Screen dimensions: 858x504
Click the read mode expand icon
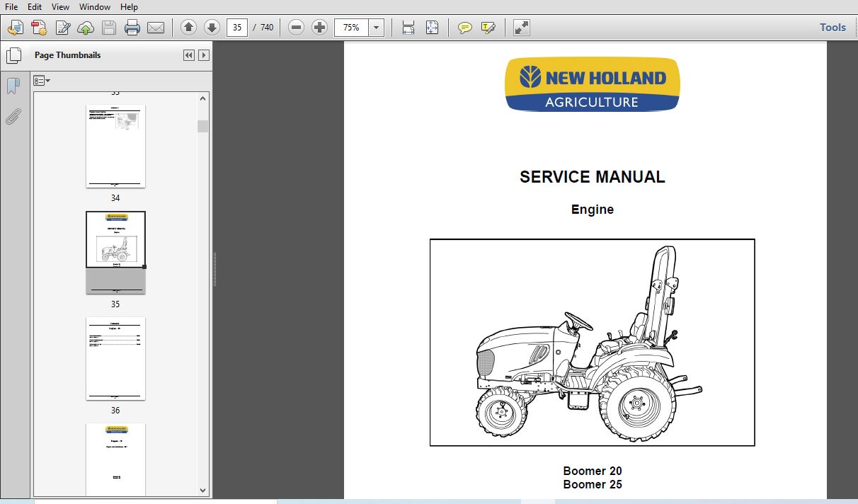pos(522,28)
